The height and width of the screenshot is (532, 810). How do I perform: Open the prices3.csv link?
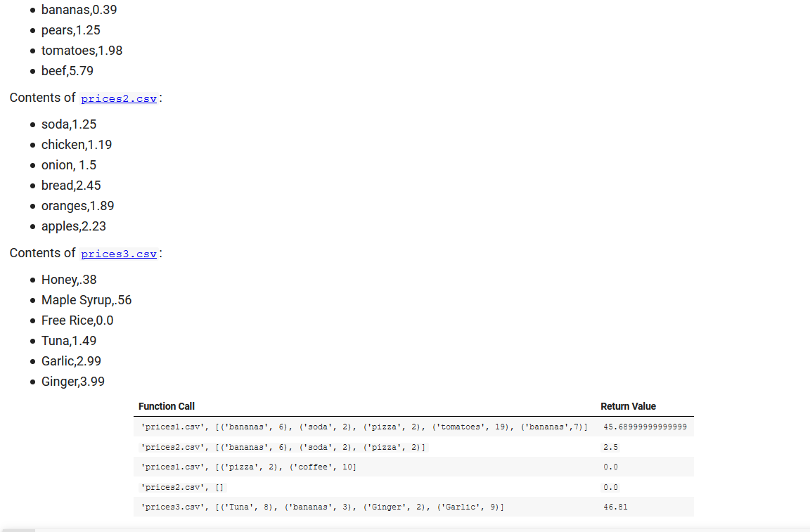click(x=118, y=254)
